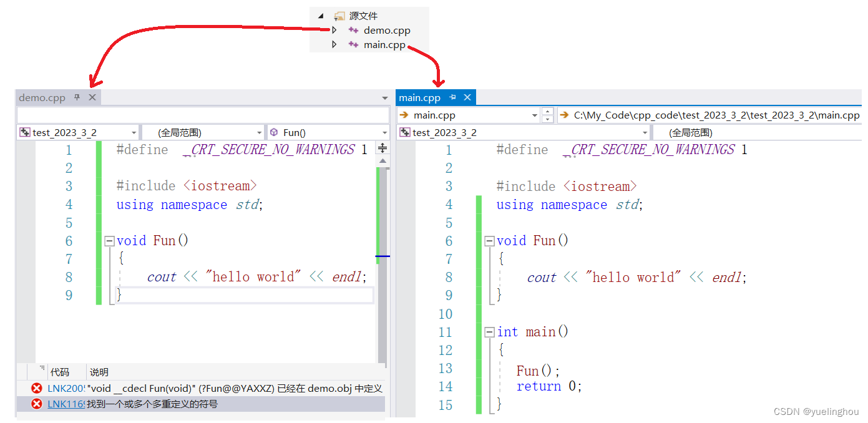Screen dimensions: 868x423
Task: Close the demo.cpp tab
Action: 92,97
